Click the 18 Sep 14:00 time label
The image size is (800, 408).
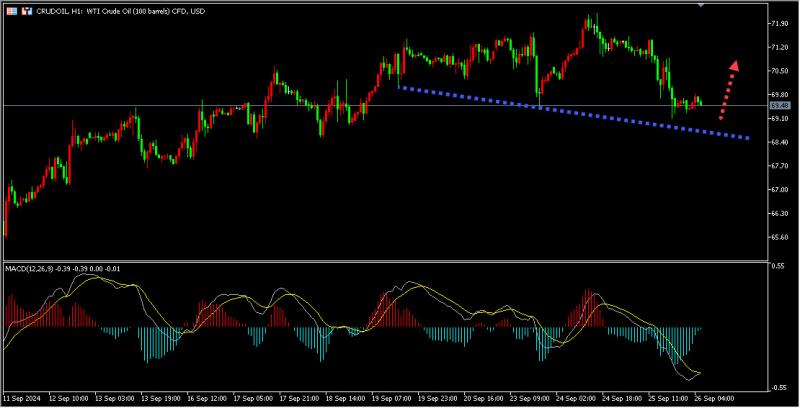[345, 398]
